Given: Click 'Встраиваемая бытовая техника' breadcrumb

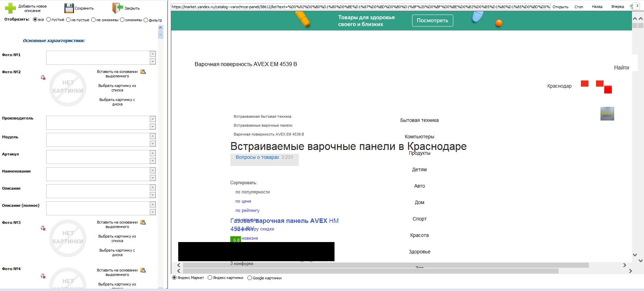Looking at the screenshot, I should 263,116.
